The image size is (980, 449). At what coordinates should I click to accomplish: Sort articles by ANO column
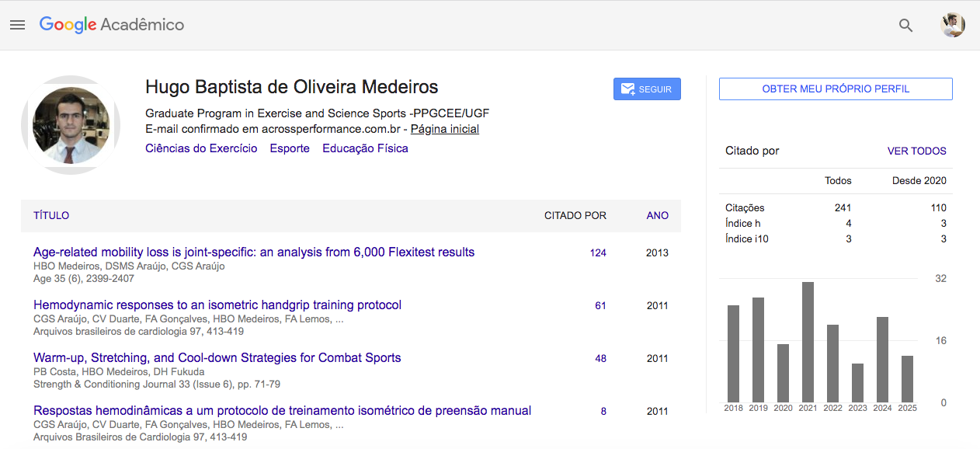657,216
